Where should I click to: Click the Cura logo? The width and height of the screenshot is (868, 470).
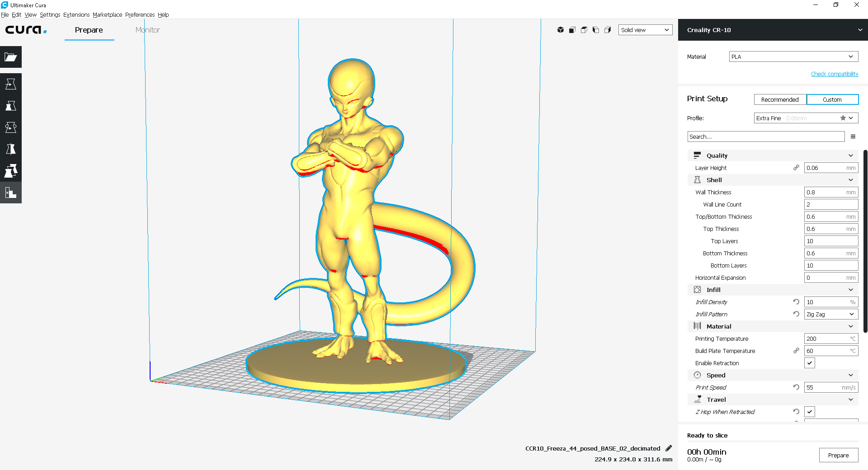click(26, 30)
